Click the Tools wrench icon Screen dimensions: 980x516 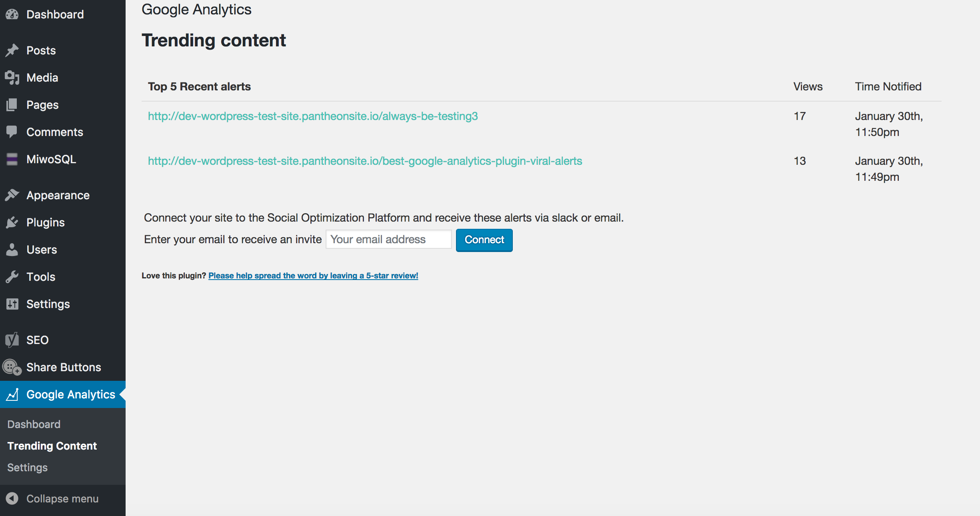click(12, 277)
